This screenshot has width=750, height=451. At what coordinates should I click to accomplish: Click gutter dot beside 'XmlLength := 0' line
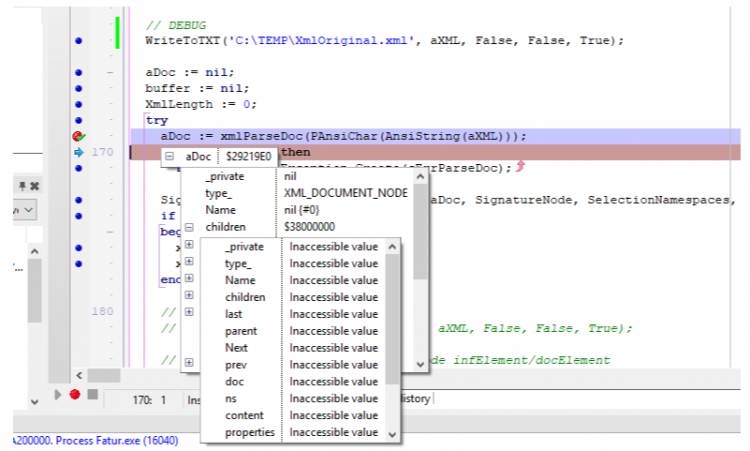[78, 104]
